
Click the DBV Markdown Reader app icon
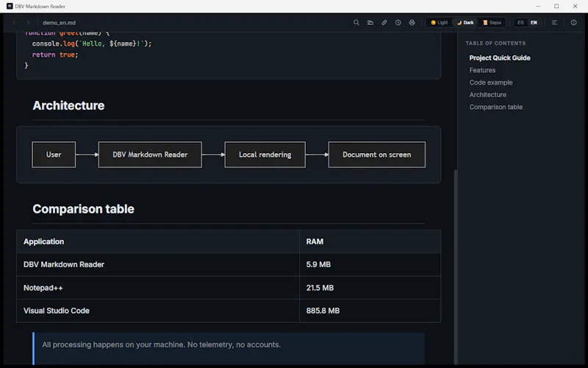10,7
